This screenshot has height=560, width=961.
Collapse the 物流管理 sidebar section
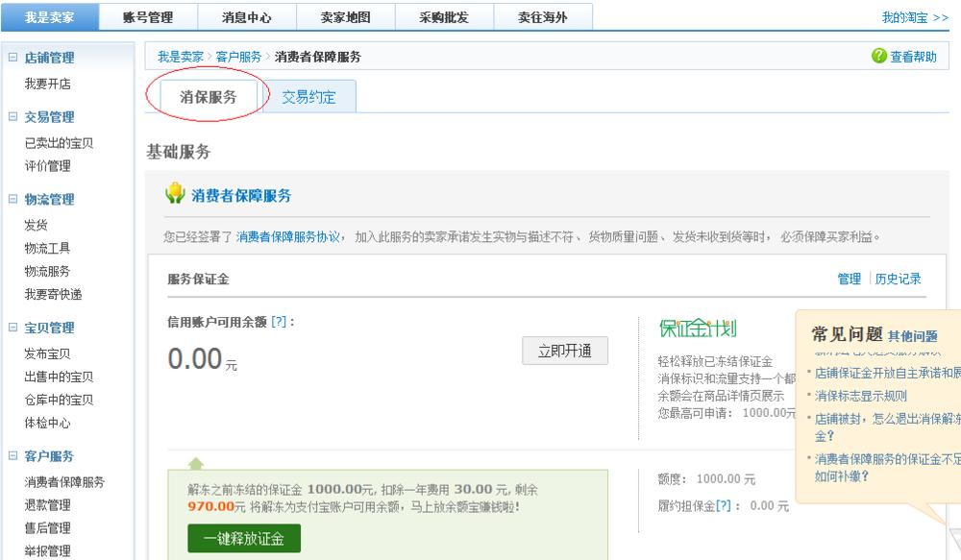tap(12, 199)
